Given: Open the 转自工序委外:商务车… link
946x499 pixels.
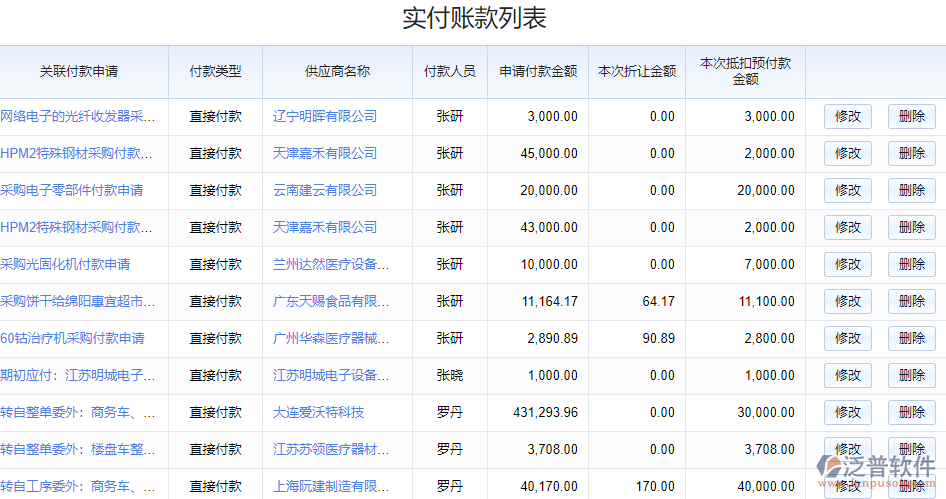Looking at the screenshot, I should click(78, 486).
